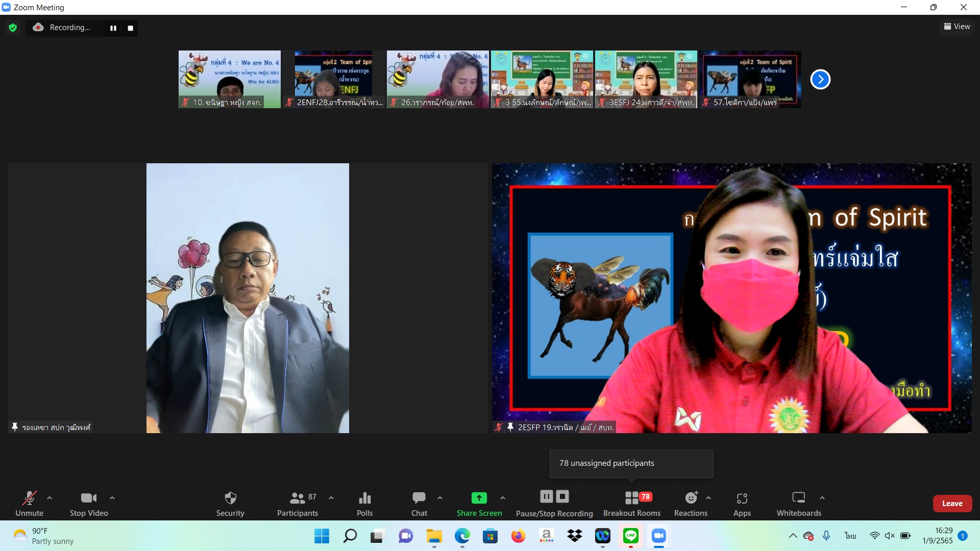980x551 pixels.
Task: Open Participants list panel
Action: click(298, 503)
